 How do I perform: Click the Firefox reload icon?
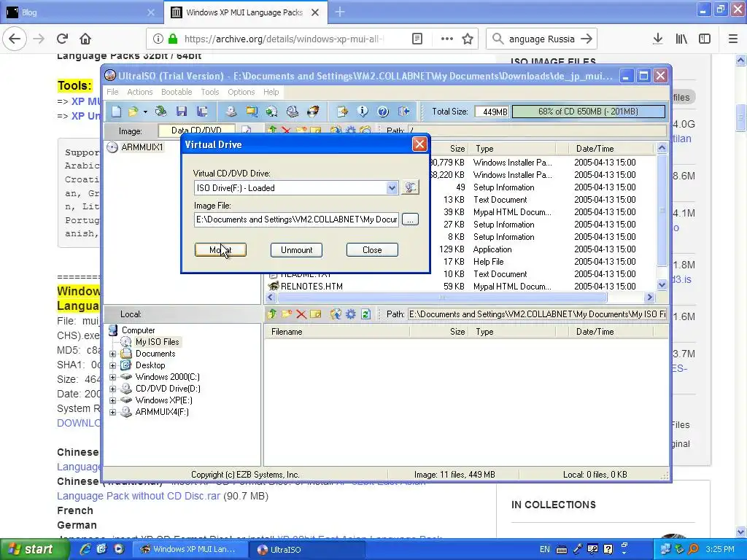pos(62,39)
